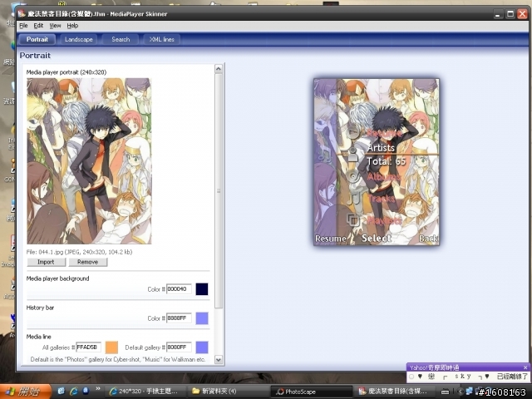Switch to the folder window in taskbar
This screenshot has height=399, width=532.
coord(228,392)
